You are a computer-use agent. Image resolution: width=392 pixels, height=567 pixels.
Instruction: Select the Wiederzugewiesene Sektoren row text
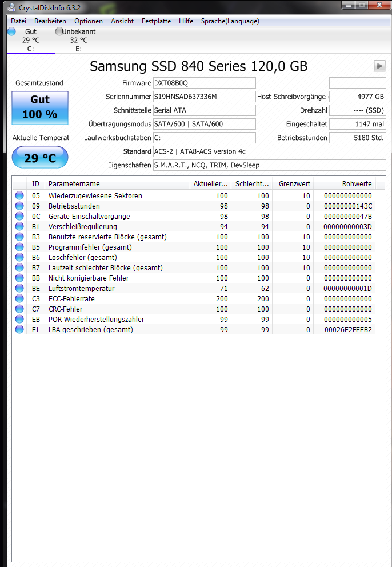(x=95, y=195)
